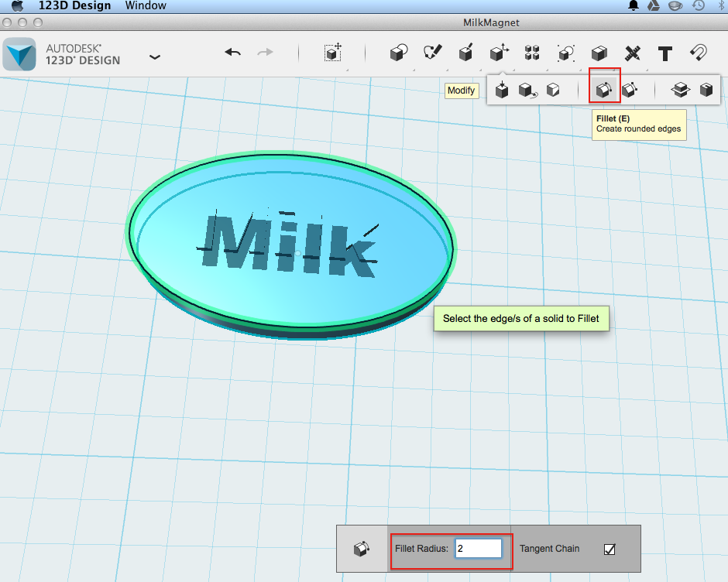
Task: Redo the undone action
Action: coord(265,53)
